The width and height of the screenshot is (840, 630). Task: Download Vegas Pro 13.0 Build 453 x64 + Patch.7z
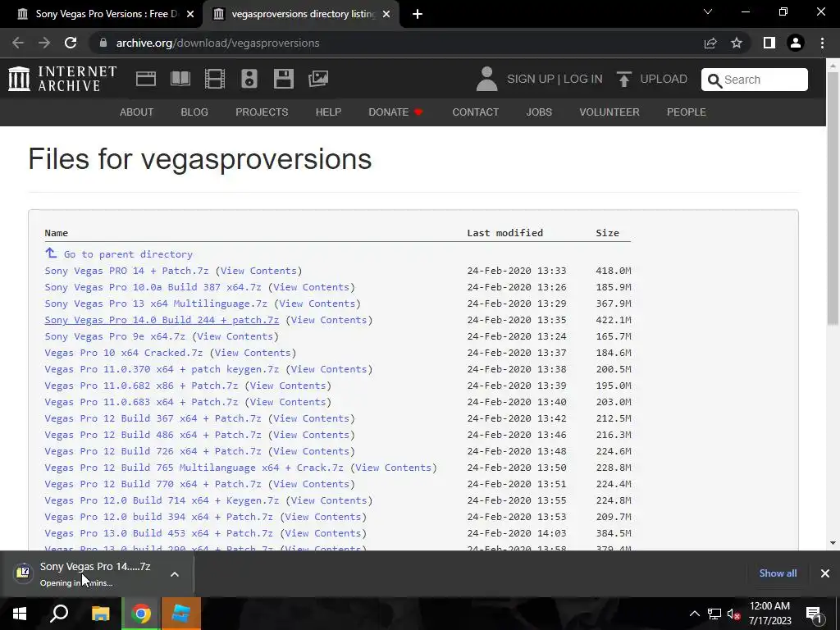(x=158, y=533)
